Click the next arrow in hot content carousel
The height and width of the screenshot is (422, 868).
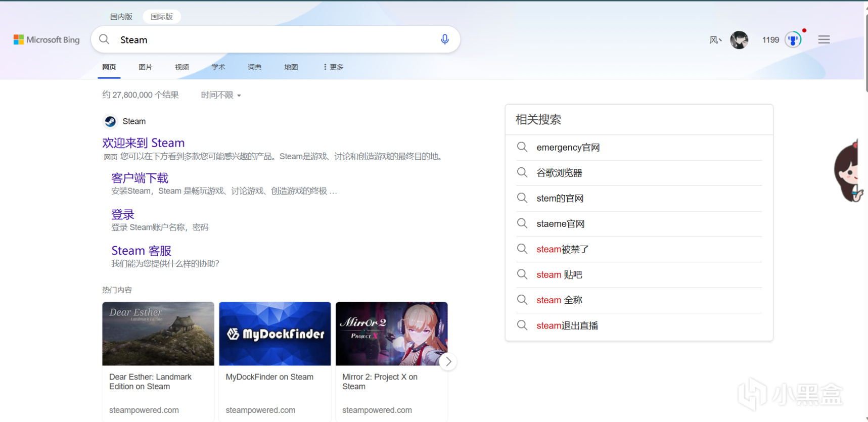[x=448, y=362]
